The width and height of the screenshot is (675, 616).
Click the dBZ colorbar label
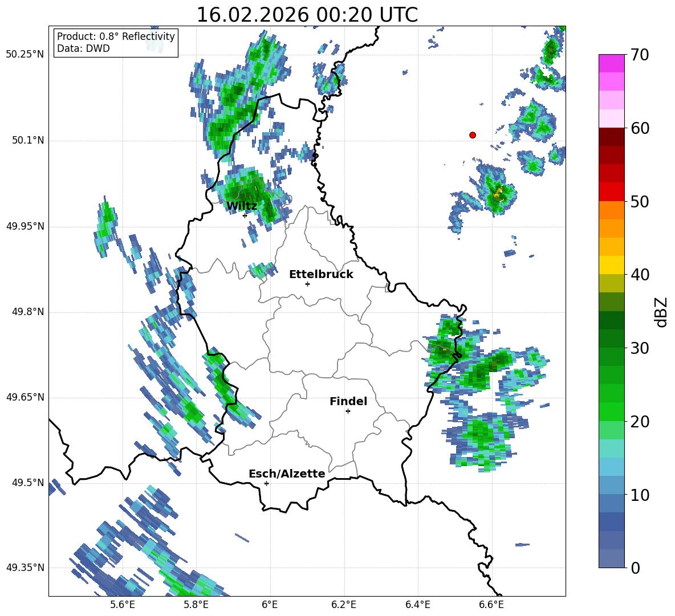661,312
